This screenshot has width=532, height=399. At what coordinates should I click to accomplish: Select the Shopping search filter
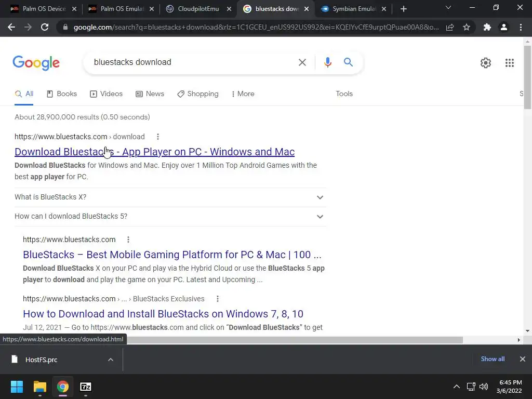pos(198,94)
